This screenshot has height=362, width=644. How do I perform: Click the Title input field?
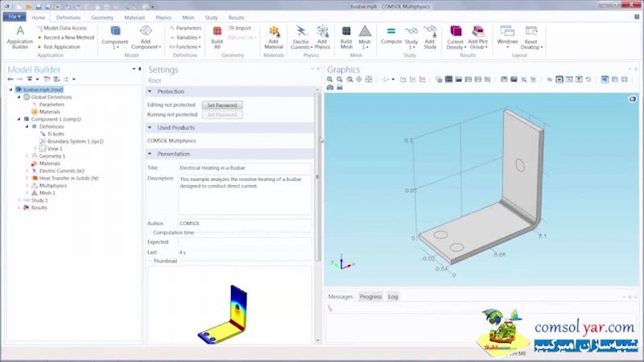[x=245, y=167]
